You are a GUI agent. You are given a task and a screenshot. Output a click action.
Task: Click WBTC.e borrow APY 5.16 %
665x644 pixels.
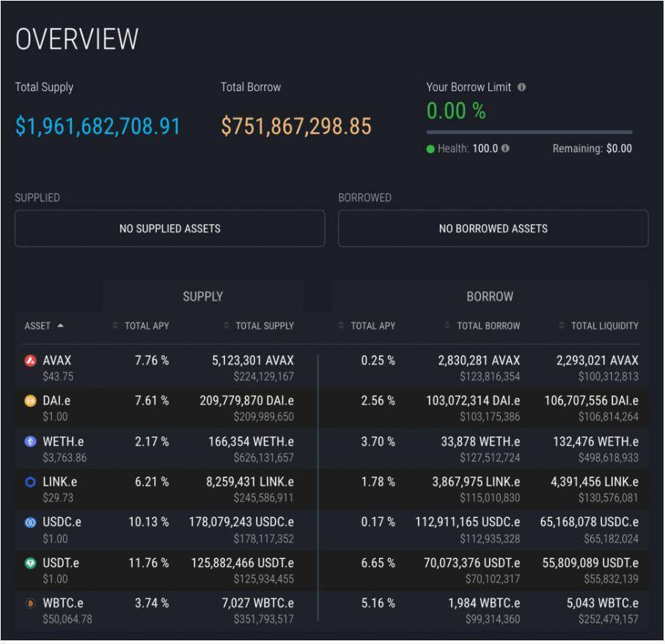pos(378,603)
